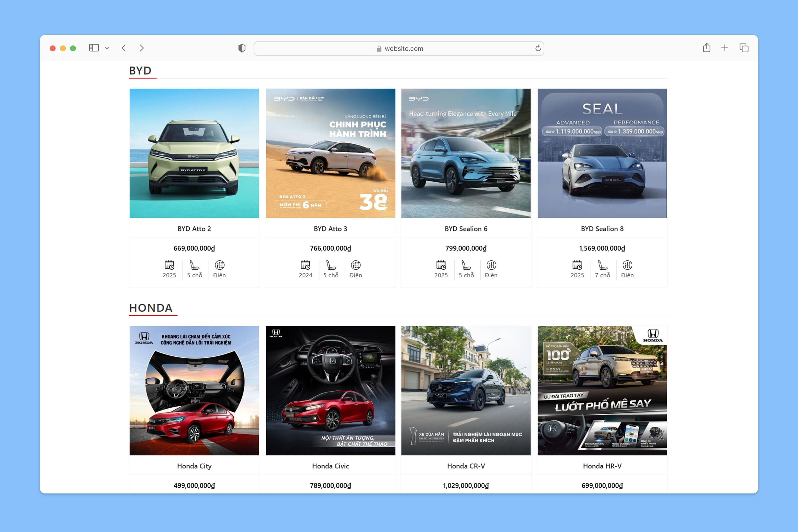
Task: Show tab overview icon
Action: [744, 48]
